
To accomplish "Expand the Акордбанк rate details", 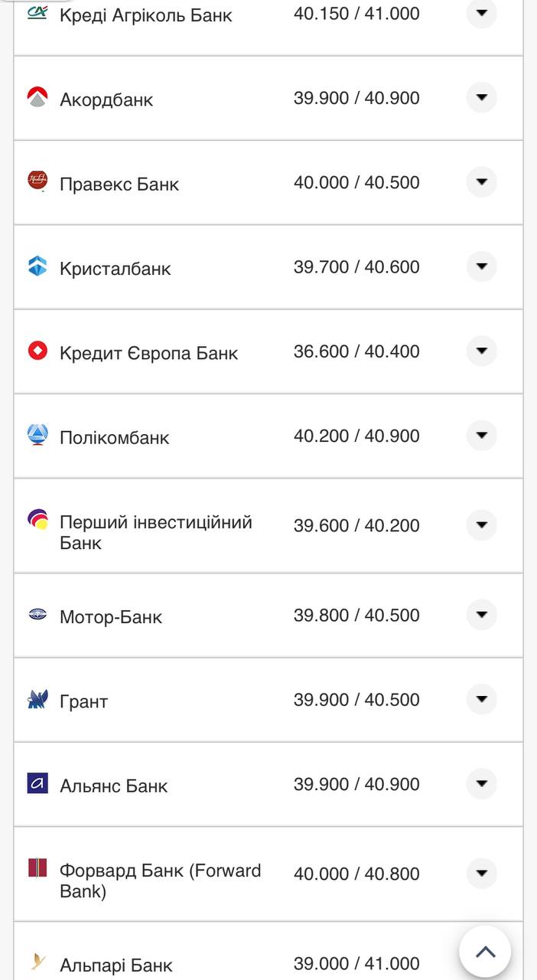I will click(481, 98).
